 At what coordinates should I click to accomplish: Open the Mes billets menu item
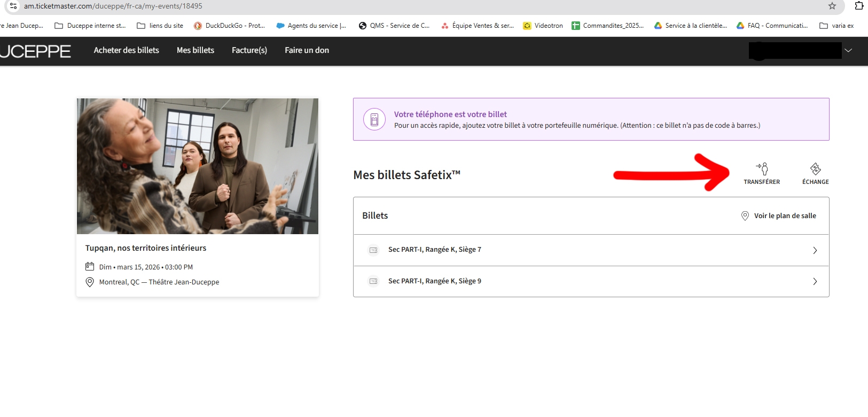(x=196, y=50)
